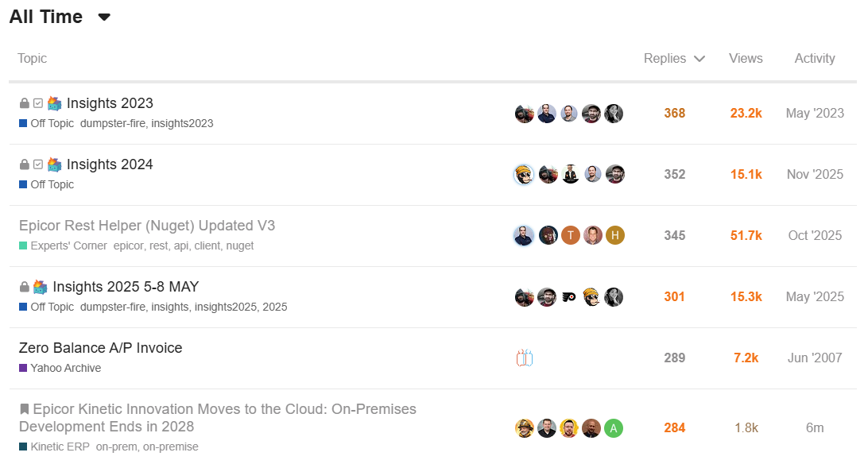Click the solved checkbox icon on Insights 2024
868x464 pixels.
38,164
